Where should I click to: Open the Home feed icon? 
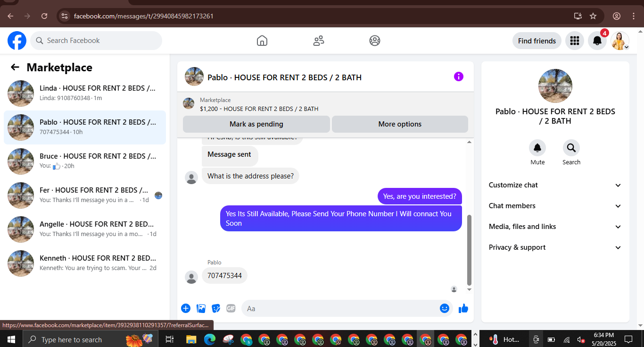tap(262, 41)
